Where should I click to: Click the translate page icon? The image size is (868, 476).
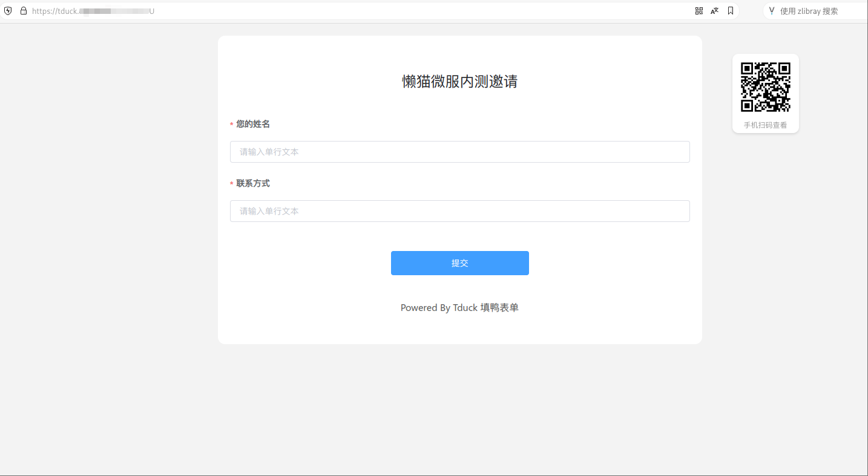point(715,11)
